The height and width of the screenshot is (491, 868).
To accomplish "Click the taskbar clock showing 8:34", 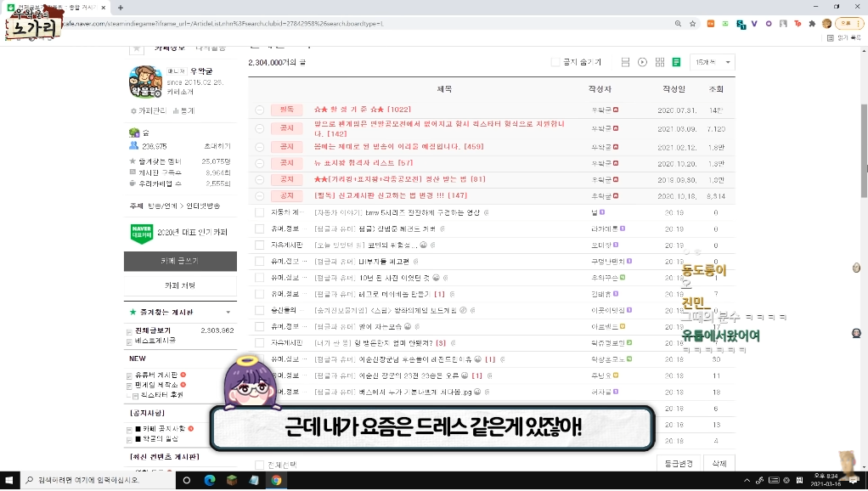I will [825, 480].
